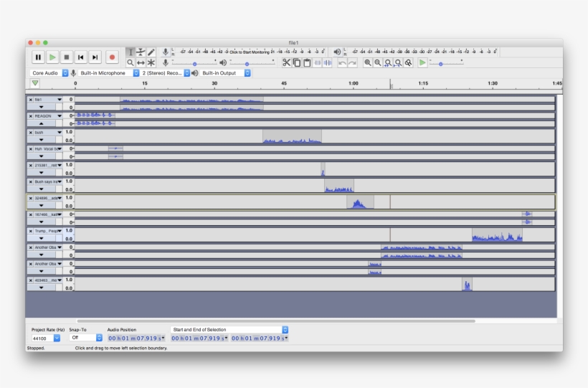
Task: Click Silence audio selection icon
Action: pyautogui.click(x=328, y=62)
